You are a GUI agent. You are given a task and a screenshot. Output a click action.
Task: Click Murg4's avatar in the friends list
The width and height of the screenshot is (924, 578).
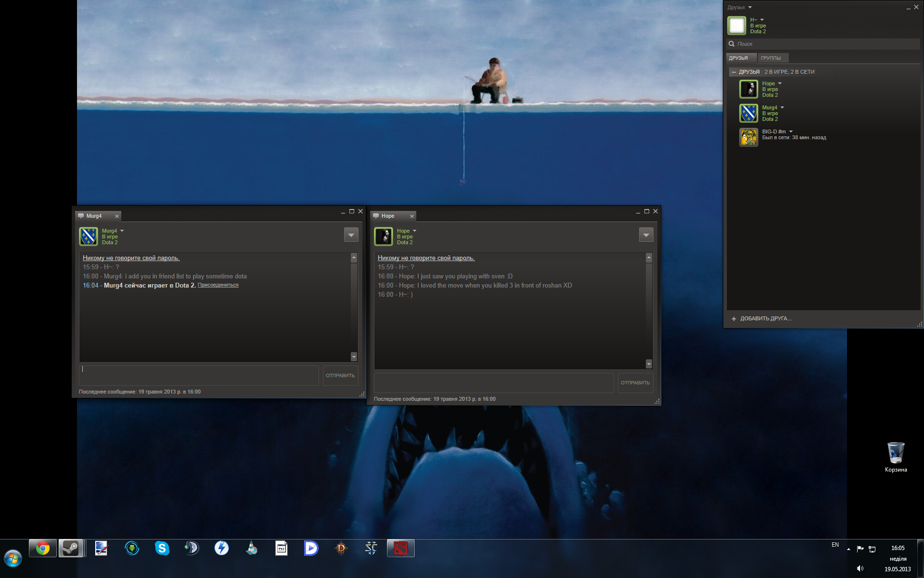[748, 113]
